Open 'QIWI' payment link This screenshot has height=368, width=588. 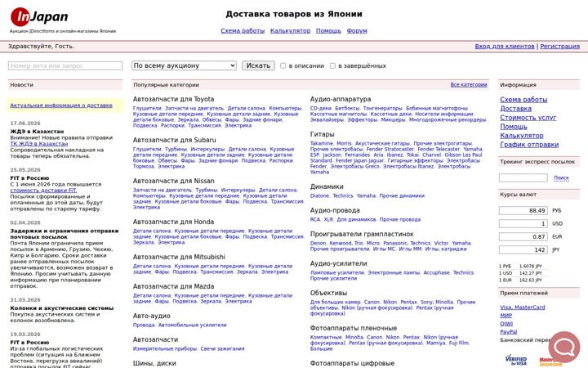click(506, 324)
